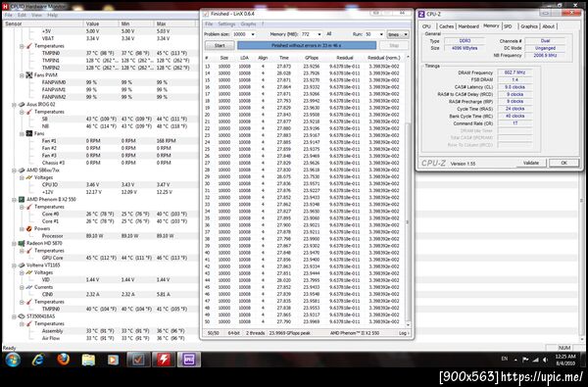Click the AMD SB6xx/7xx chip icon
The width and height of the screenshot is (588, 387).
point(22,170)
